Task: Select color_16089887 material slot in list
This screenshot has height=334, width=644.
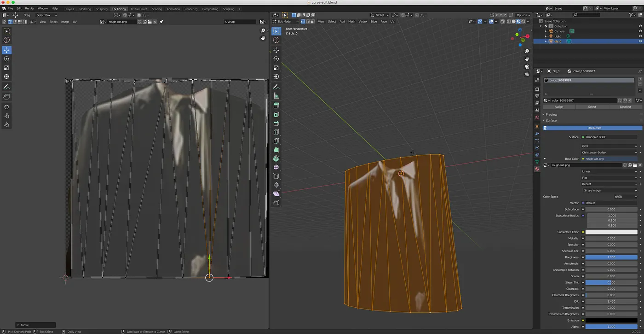Action: pyautogui.click(x=589, y=80)
